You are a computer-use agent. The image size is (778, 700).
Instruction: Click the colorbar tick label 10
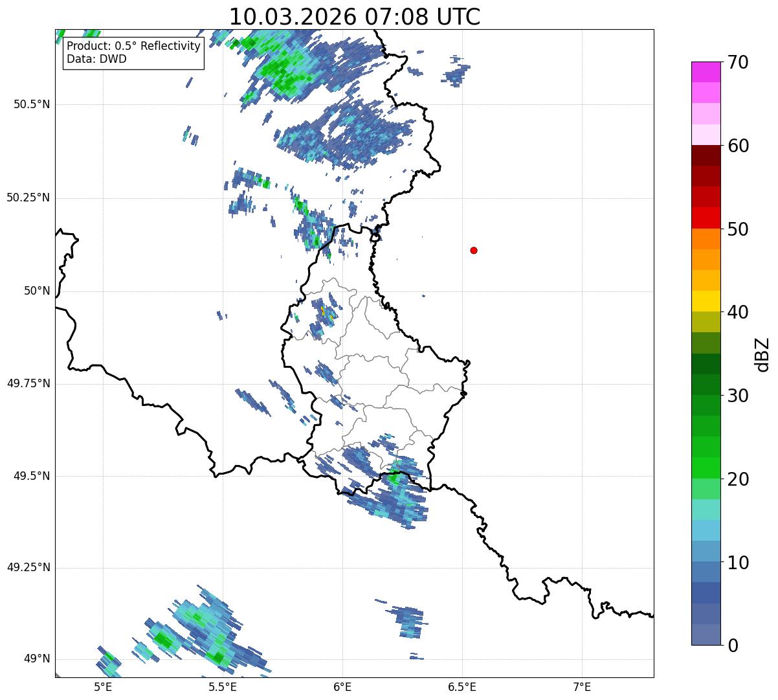coord(738,562)
